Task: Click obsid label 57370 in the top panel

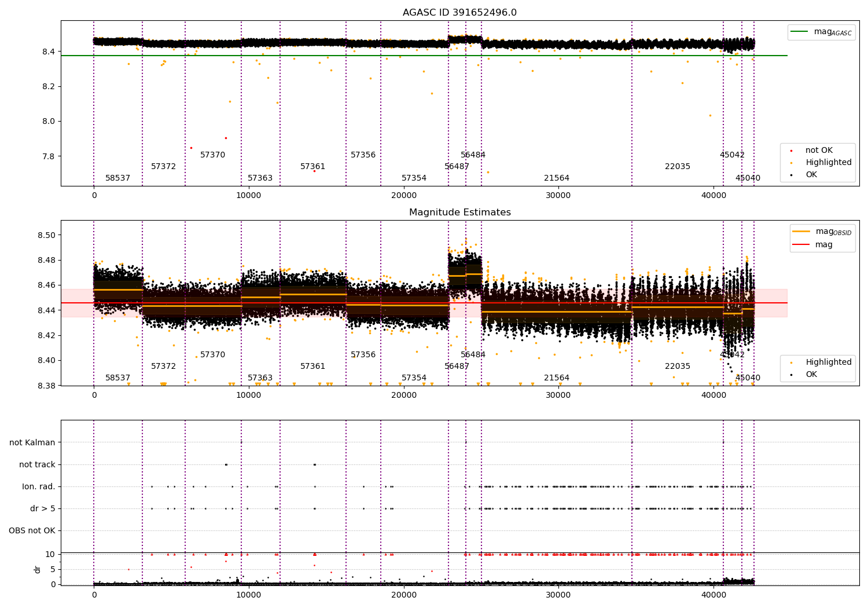Action: [x=212, y=155]
